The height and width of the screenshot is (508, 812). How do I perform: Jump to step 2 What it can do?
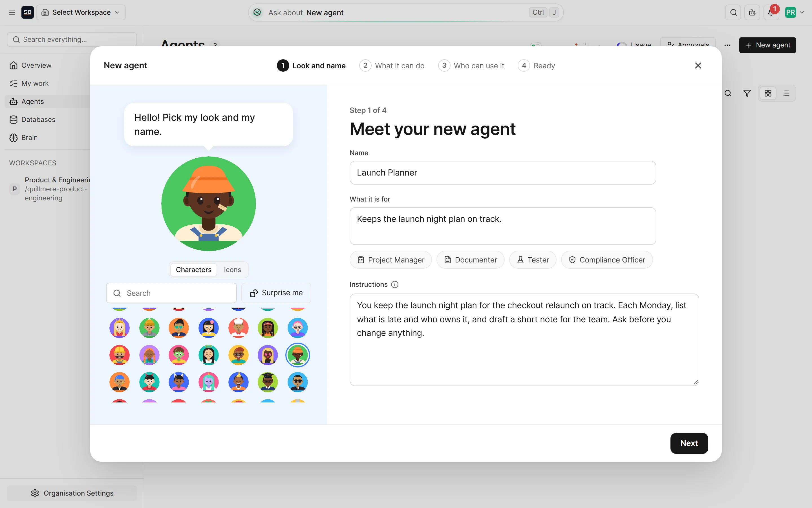(x=392, y=65)
